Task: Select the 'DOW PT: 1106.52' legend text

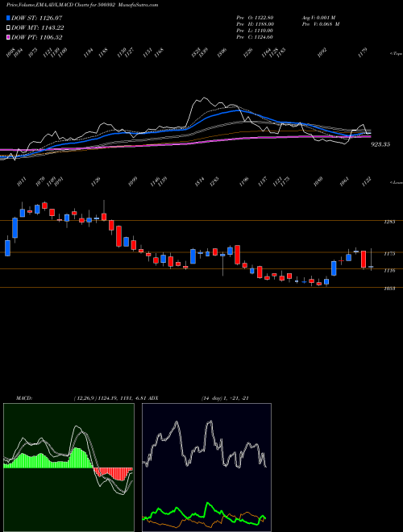Action: (x=36, y=37)
